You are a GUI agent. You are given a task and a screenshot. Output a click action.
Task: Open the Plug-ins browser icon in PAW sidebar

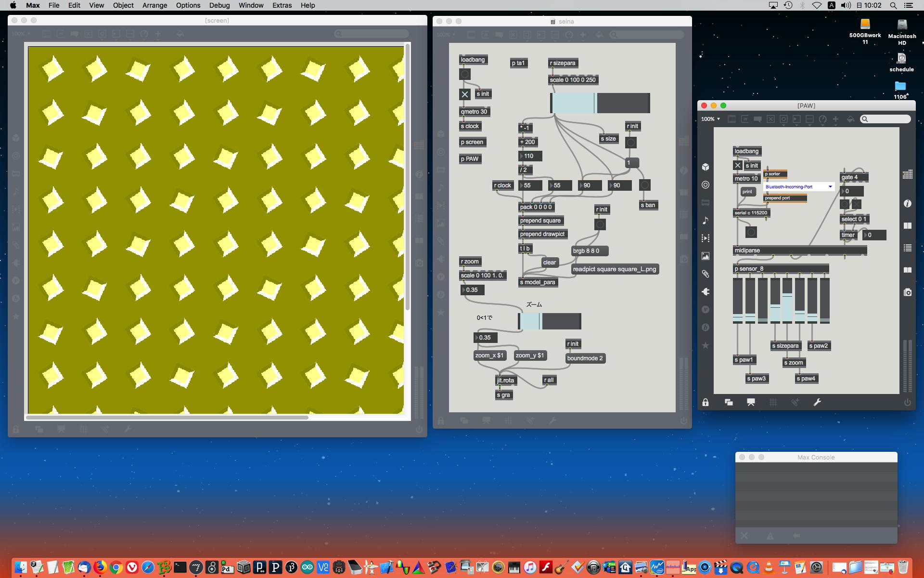click(706, 292)
